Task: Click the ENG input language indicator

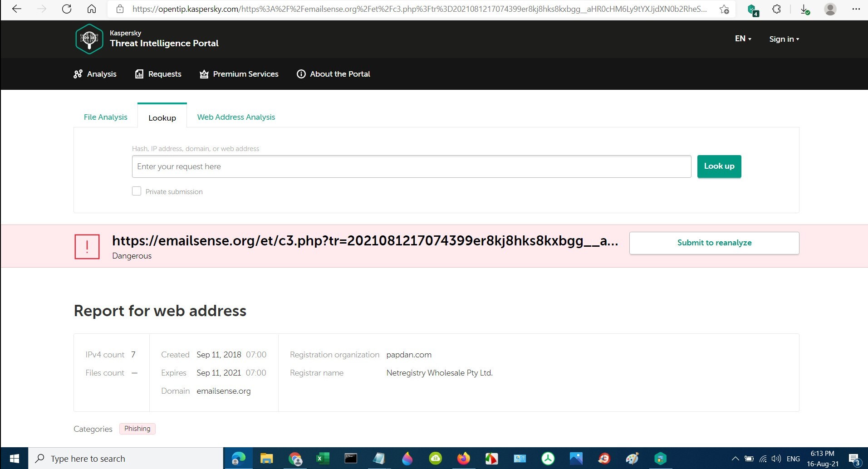Action: [793, 459]
